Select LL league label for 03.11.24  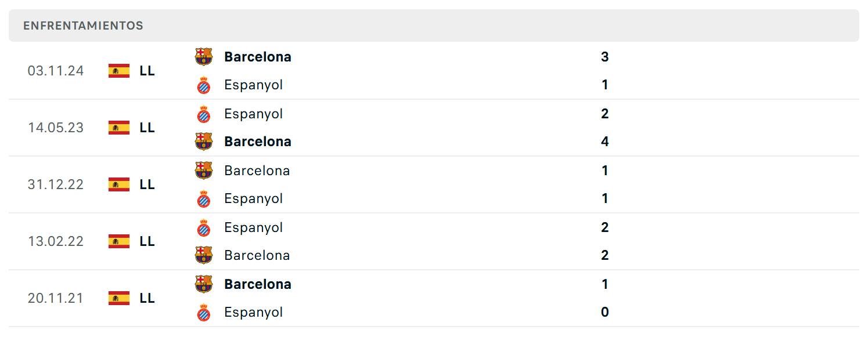(x=147, y=71)
